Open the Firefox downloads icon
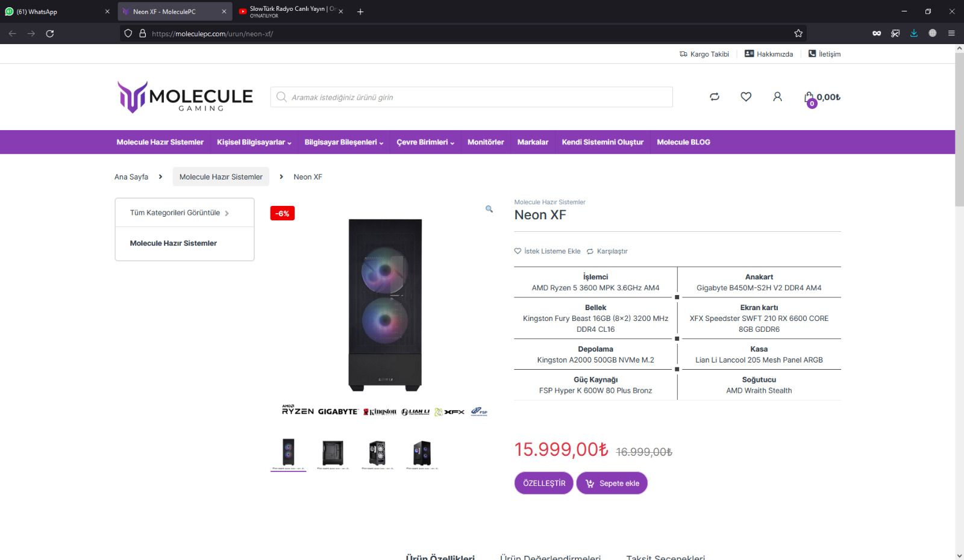The width and height of the screenshot is (964, 560). point(914,34)
